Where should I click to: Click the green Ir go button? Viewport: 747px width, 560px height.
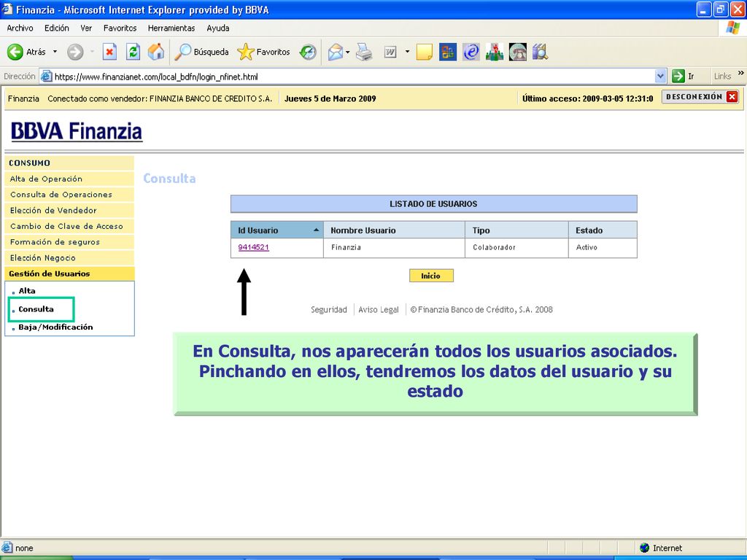pos(683,76)
